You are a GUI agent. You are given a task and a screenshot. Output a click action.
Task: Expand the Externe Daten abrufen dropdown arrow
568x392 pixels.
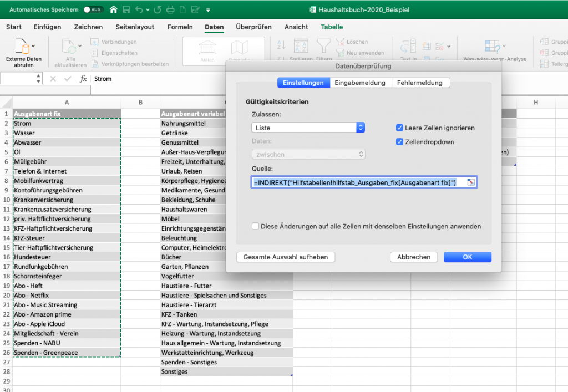coord(33,46)
